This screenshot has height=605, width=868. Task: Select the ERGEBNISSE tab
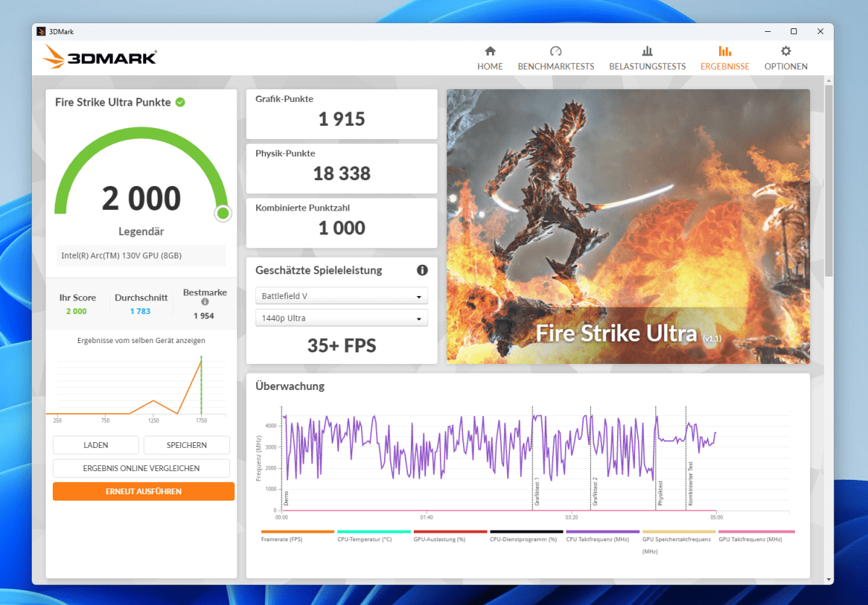click(725, 58)
